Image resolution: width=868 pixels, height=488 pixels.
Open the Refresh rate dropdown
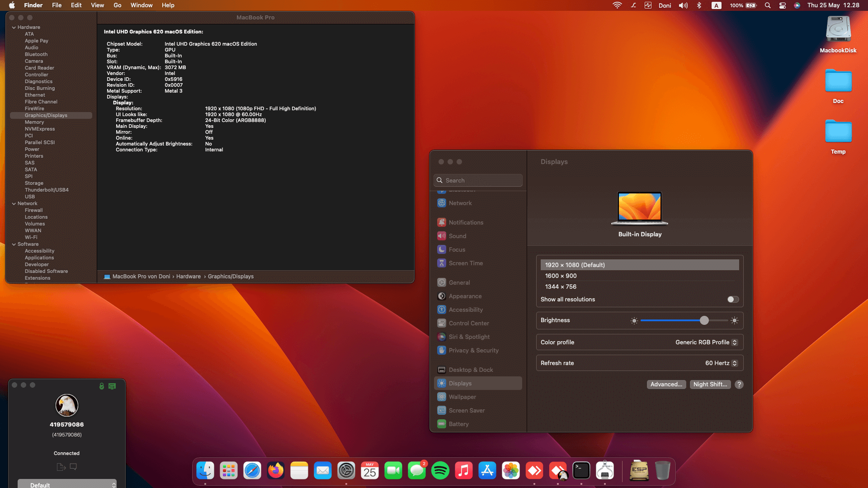722,363
